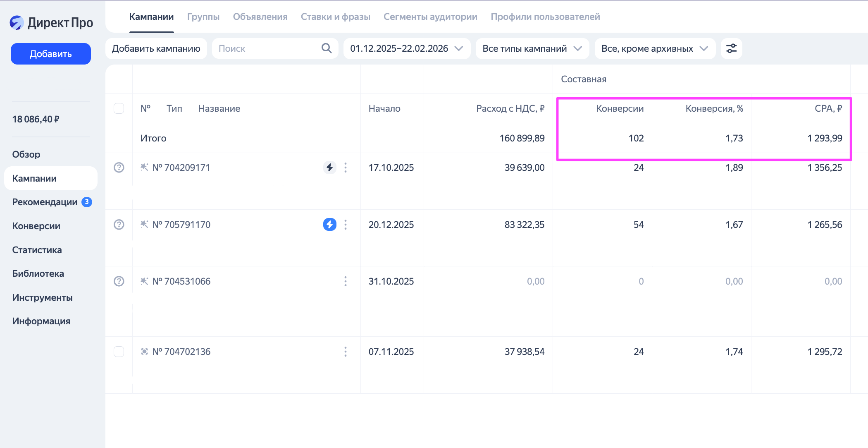Open the Ставки и фразы tab

pos(335,17)
